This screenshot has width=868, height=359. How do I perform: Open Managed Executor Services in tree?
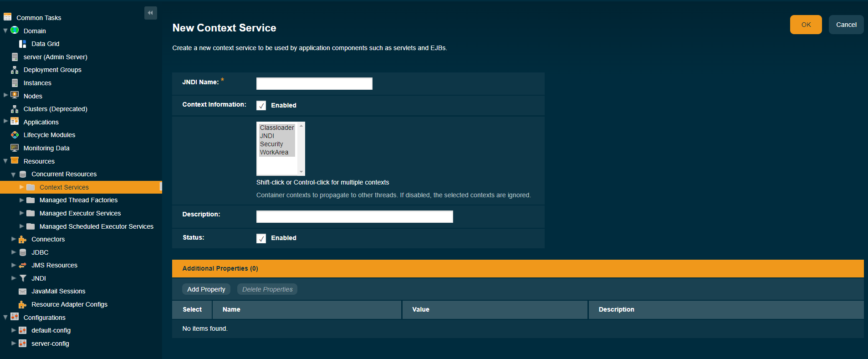click(x=80, y=213)
